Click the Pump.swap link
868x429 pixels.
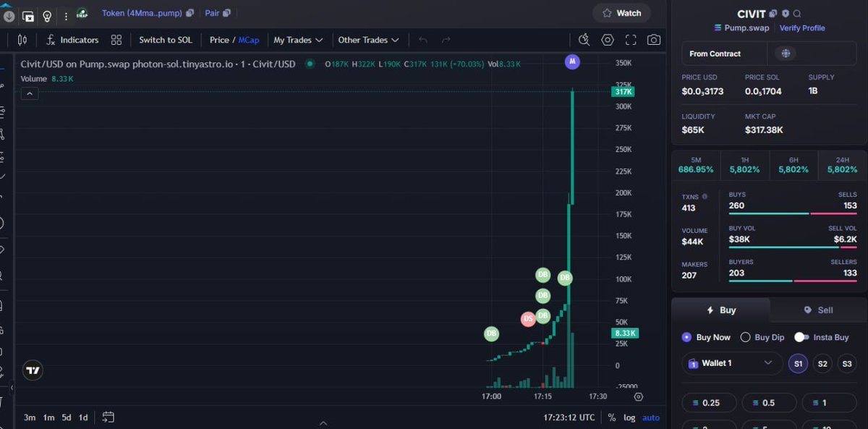click(x=741, y=28)
